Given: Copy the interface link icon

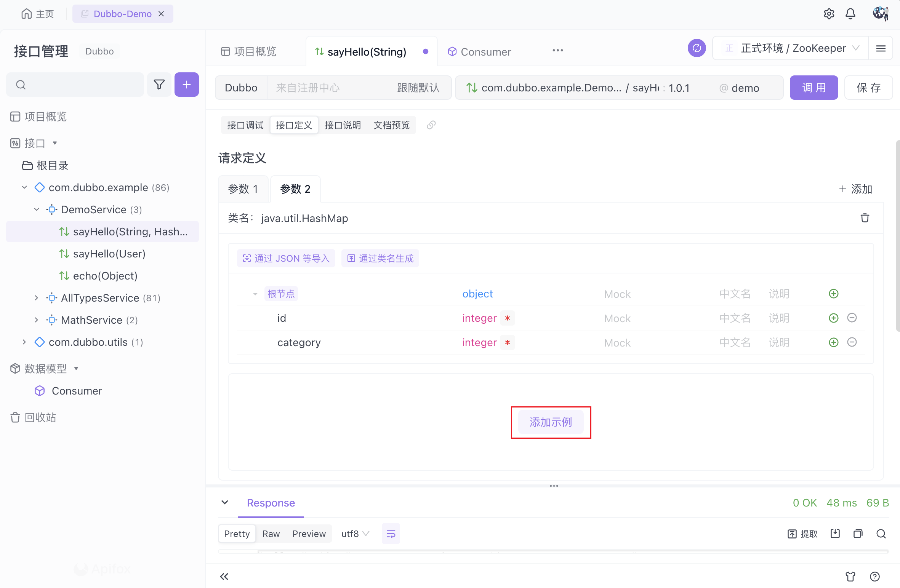Looking at the screenshot, I should (x=431, y=125).
